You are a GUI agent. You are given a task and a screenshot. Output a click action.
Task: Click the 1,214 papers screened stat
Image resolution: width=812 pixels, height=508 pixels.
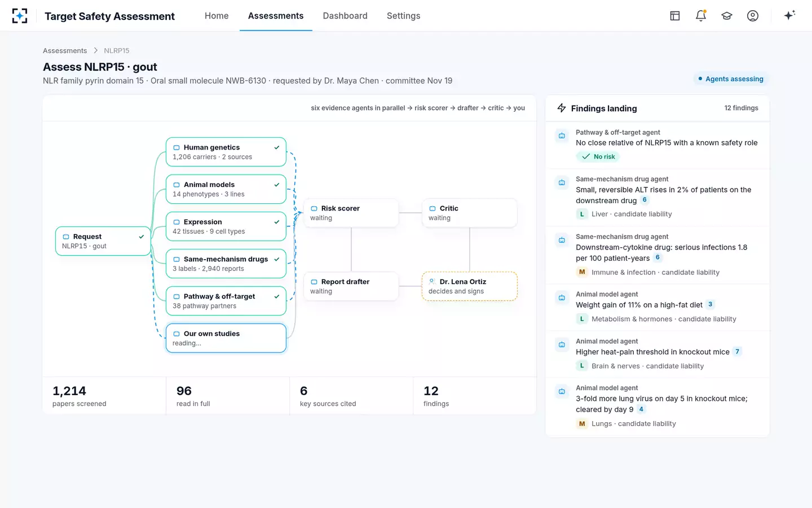coord(104,396)
